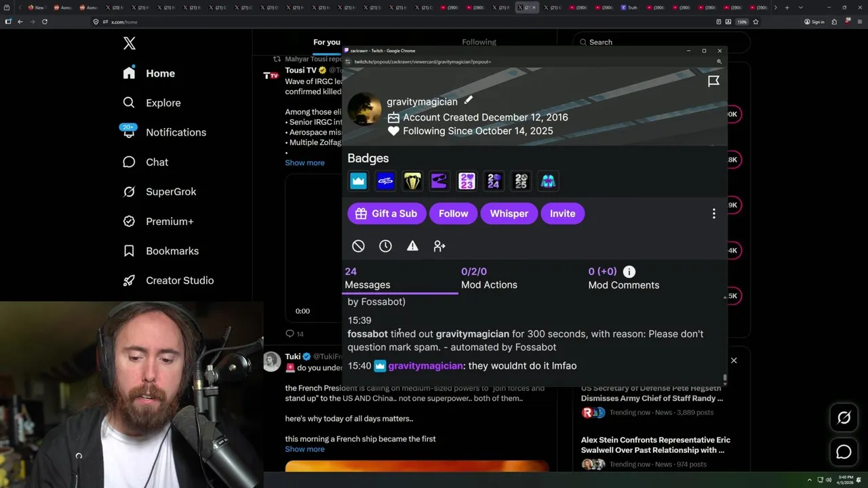Image resolution: width=868 pixels, height=488 pixels.
Task: Select the Mod Comments tab
Action: [x=623, y=278]
